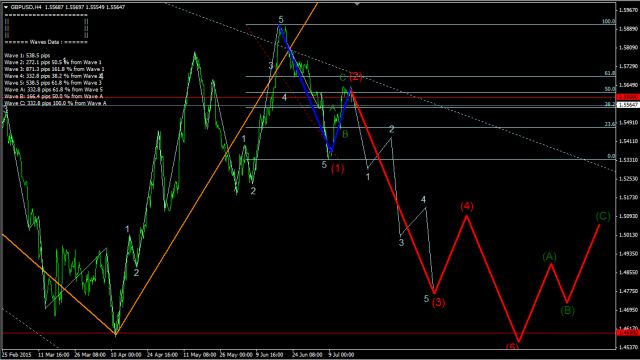This screenshot has height=360, width=640.
Task: Click the red 1.56000 price level tag
Action: pyautogui.click(x=628, y=97)
